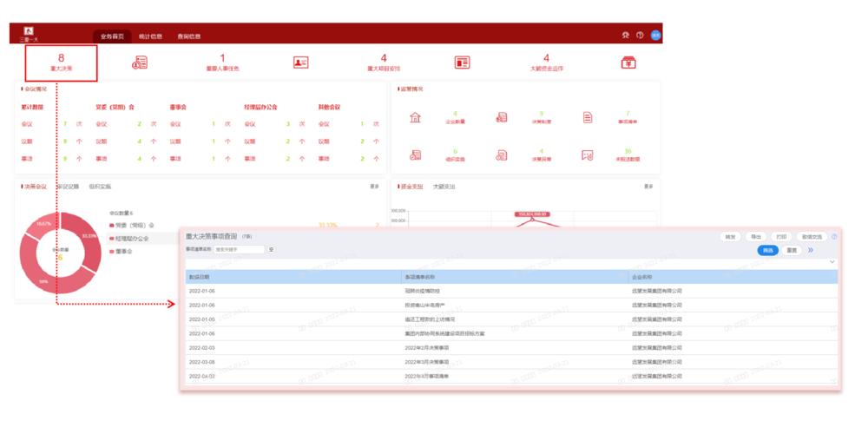
Task: Click the 导出 export button
Action: (x=754, y=236)
